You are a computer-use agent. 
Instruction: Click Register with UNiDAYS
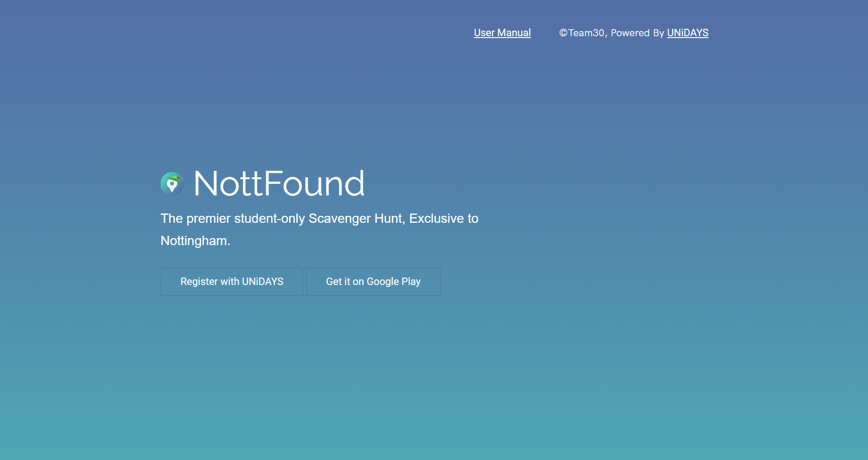coord(232,281)
